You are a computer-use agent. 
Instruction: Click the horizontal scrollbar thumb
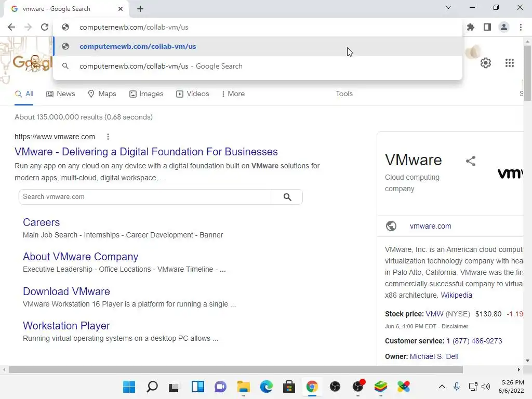236,369
